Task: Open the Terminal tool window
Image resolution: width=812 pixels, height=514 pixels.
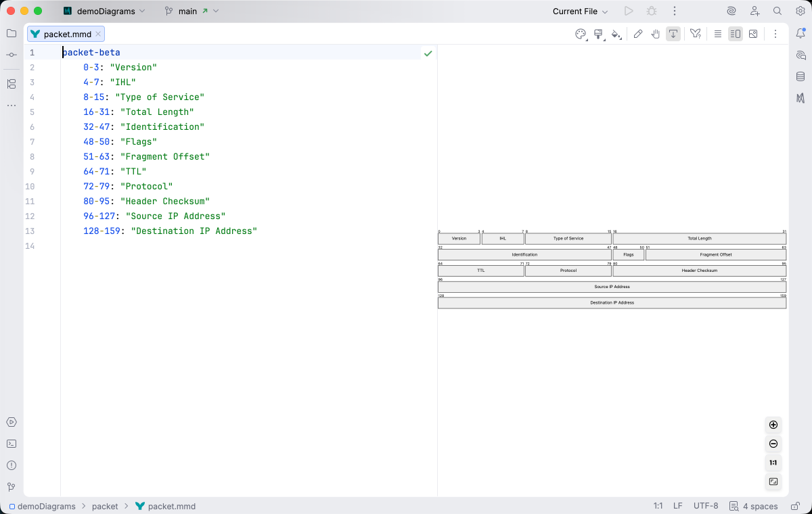Action: [x=12, y=444]
